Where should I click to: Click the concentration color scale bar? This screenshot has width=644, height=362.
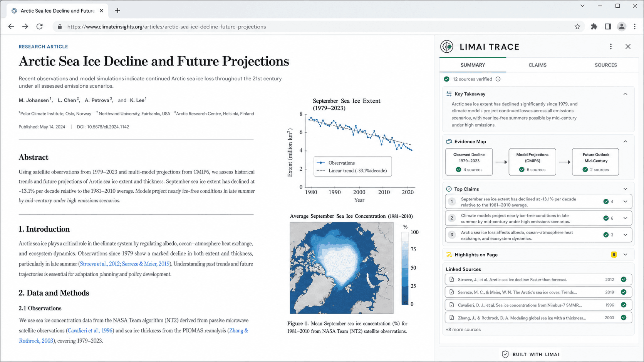pyautogui.click(x=405, y=268)
